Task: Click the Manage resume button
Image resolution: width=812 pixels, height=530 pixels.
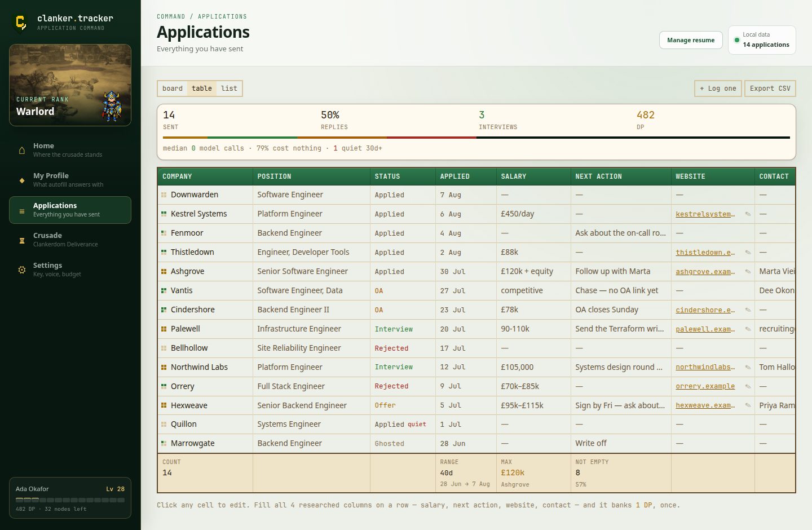Action: (x=691, y=40)
